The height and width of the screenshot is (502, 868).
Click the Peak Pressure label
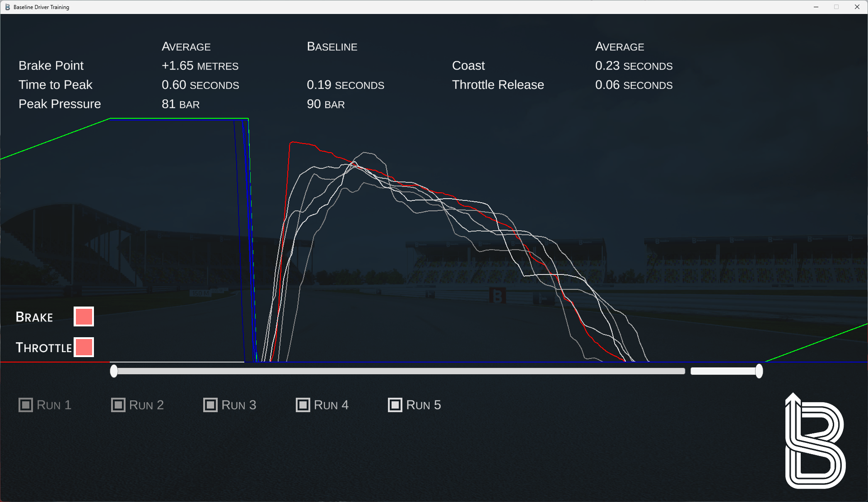60,104
